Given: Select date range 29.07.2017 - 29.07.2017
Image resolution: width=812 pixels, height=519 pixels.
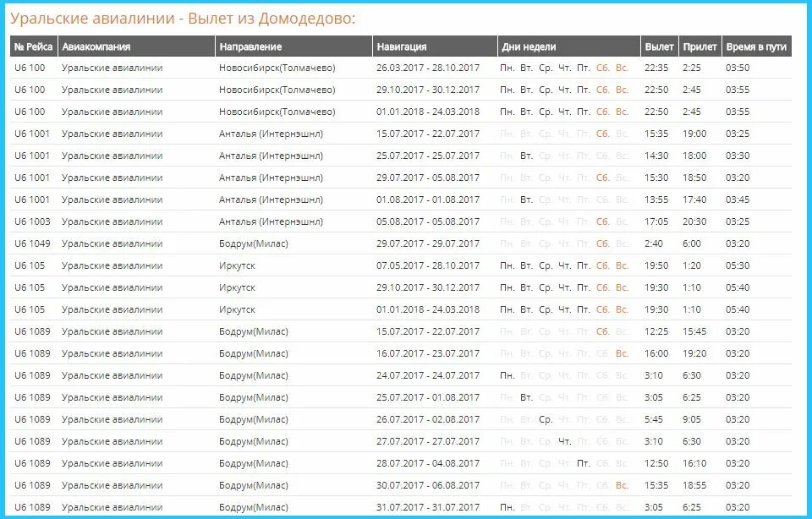Looking at the screenshot, I should tap(428, 243).
